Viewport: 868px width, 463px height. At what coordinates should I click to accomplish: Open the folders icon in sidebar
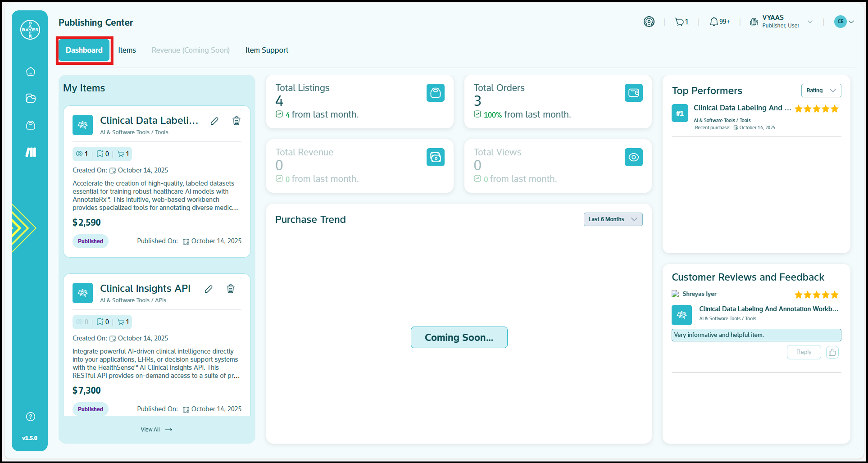tap(31, 98)
